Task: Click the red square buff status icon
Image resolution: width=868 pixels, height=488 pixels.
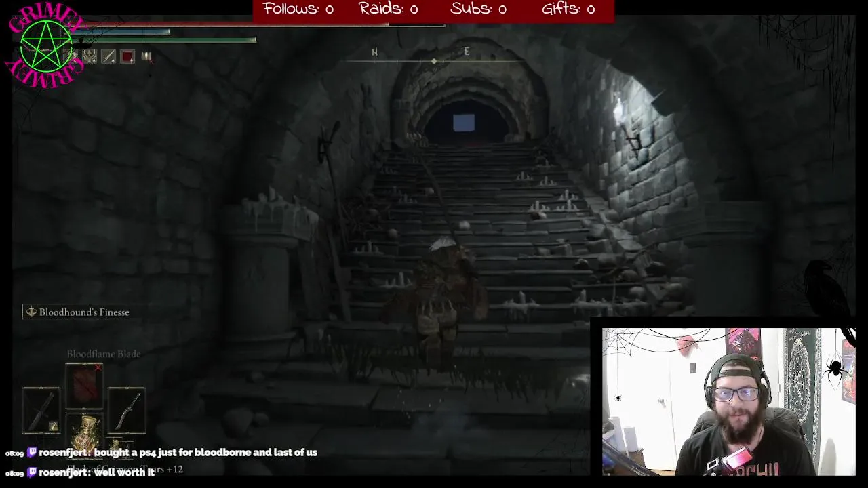Action: (x=127, y=57)
